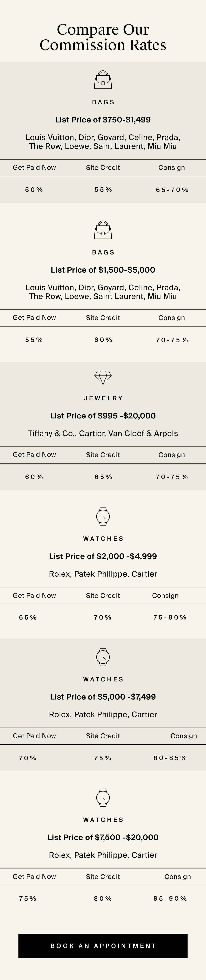Screen dimensions: 206x980
Task: Select the Get Paid Now column header in Jewelry table
Action: pyautogui.click(x=34, y=455)
